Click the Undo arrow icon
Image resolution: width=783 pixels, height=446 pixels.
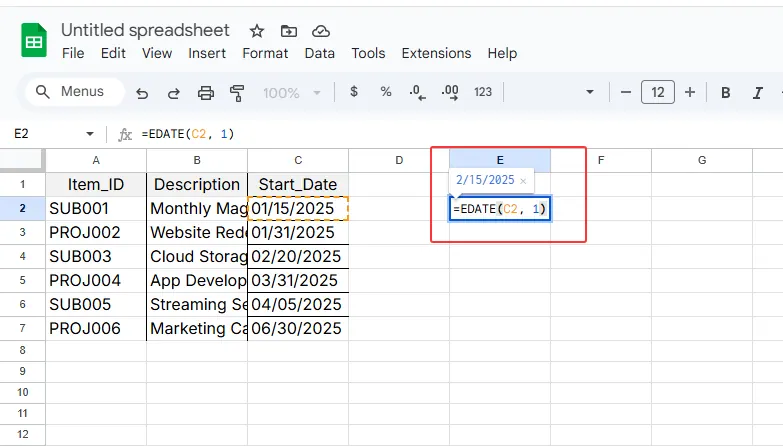[142, 93]
